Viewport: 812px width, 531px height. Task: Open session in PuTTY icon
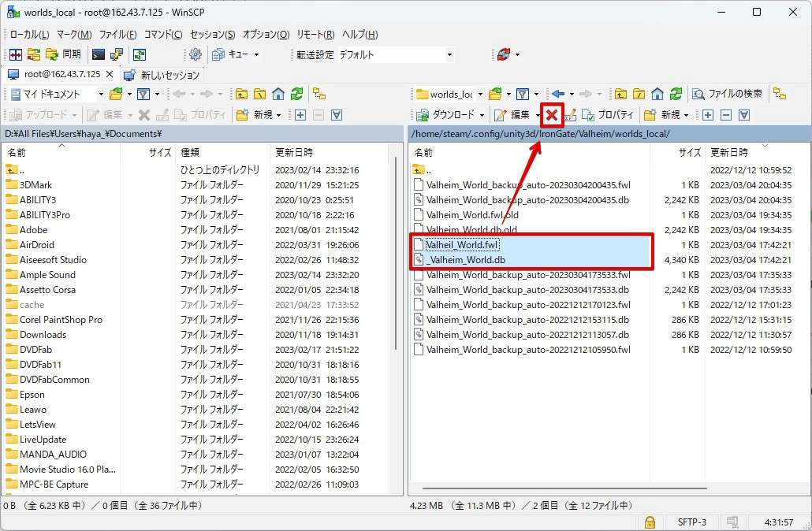117,54
